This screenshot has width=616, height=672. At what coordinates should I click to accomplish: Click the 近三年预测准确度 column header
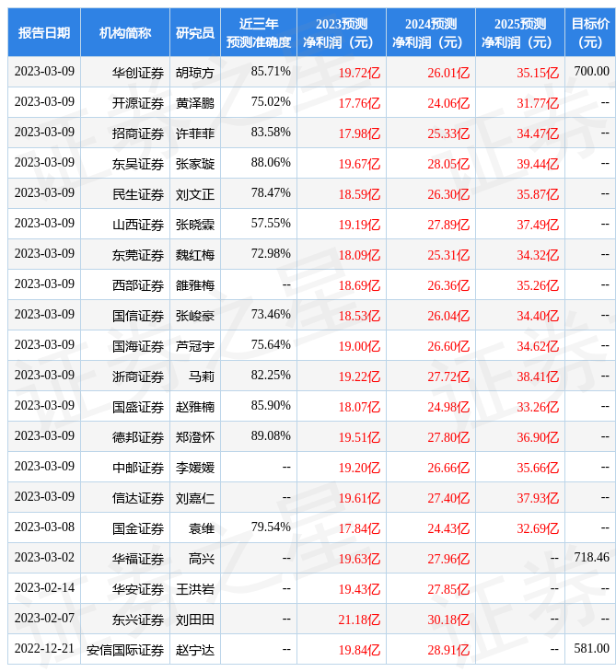pyautogui.click(x=259, y=32)
